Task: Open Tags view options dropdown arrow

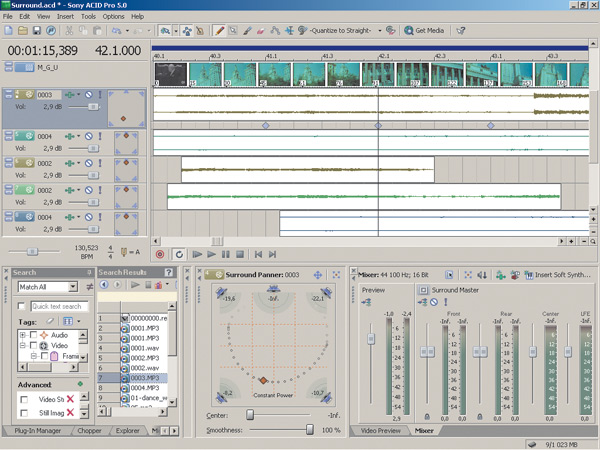Action: tap(78, 321)
